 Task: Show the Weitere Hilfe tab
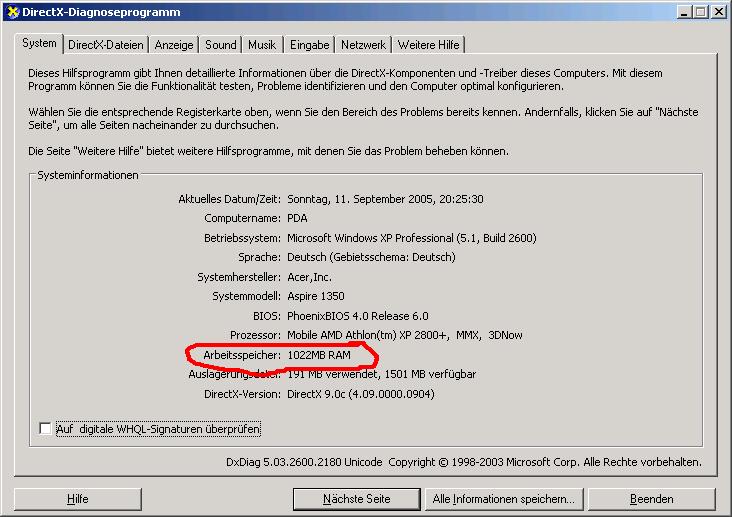click(x=428, y=45)
